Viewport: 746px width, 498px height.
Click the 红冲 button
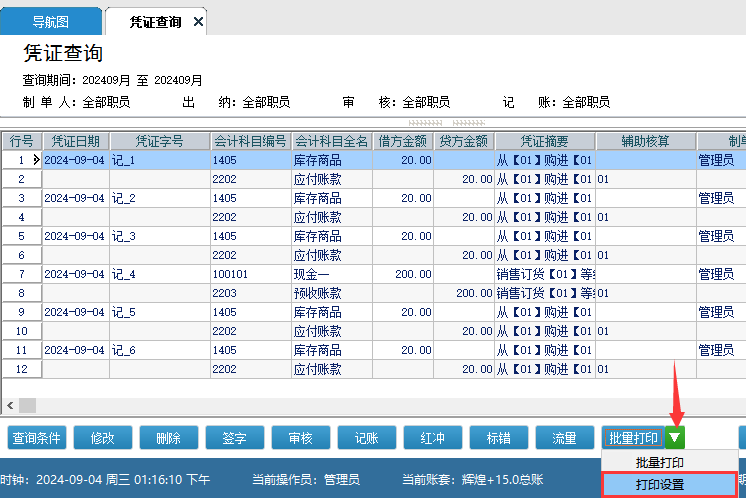coord(432,438)
